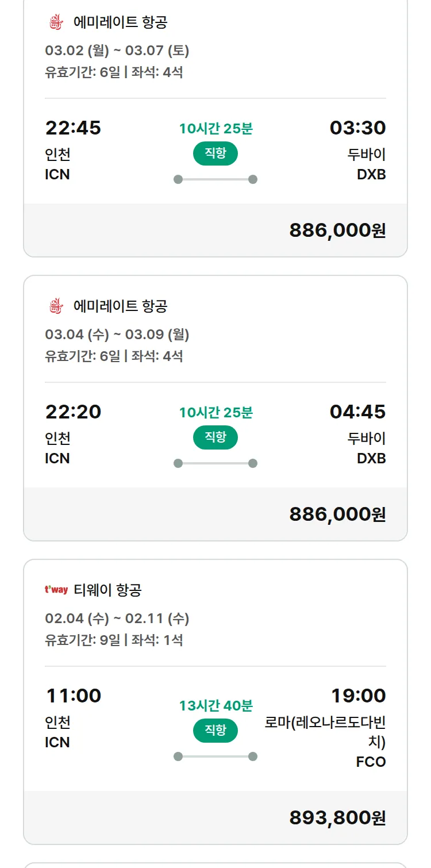Tap the 직항 badge on the Rome flight

(x=215, y=731)
